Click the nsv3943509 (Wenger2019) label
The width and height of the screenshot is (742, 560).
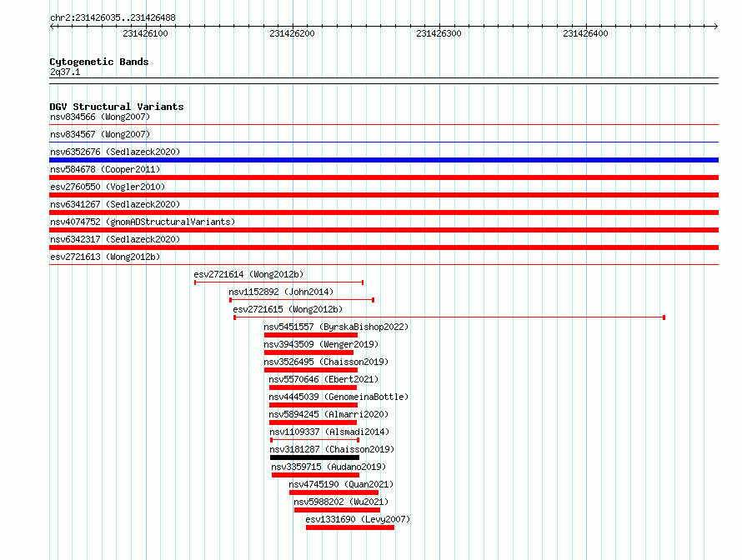[321, 344]
